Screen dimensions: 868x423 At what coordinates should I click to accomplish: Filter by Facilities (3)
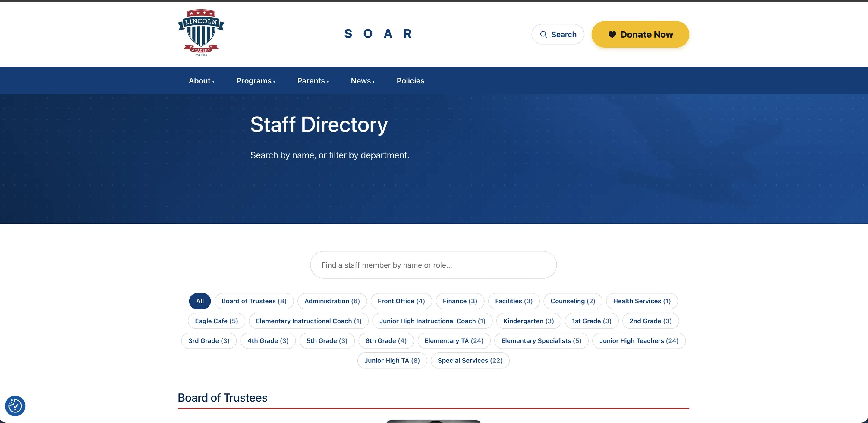click(x=514, y=301)
